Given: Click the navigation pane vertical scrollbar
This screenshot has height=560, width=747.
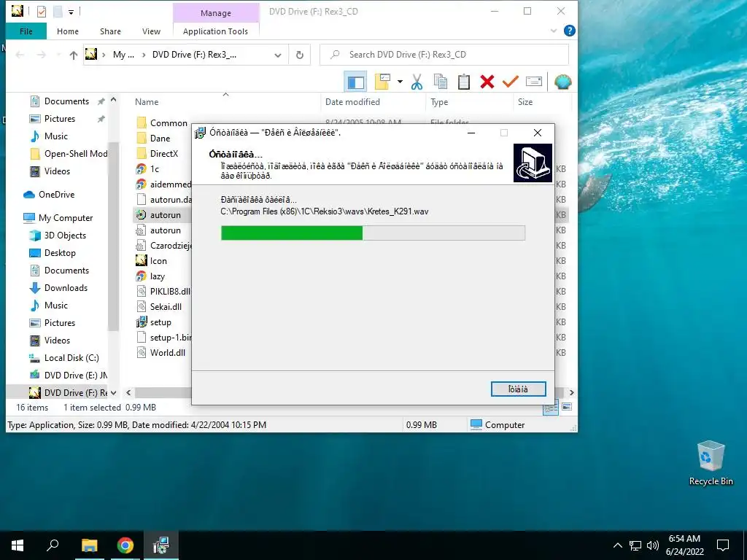Looking at the screenshot, I should point(113,236).
